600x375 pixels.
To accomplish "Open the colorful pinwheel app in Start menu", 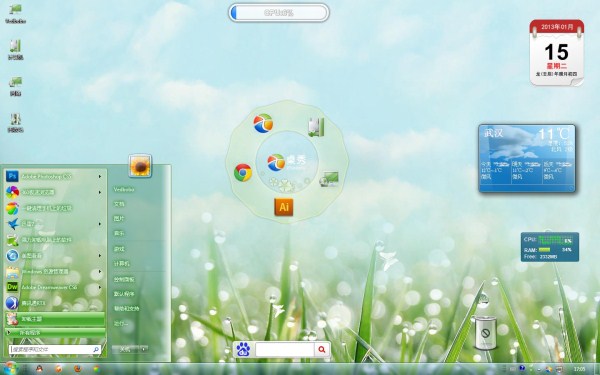I will (x=54, y=192).
